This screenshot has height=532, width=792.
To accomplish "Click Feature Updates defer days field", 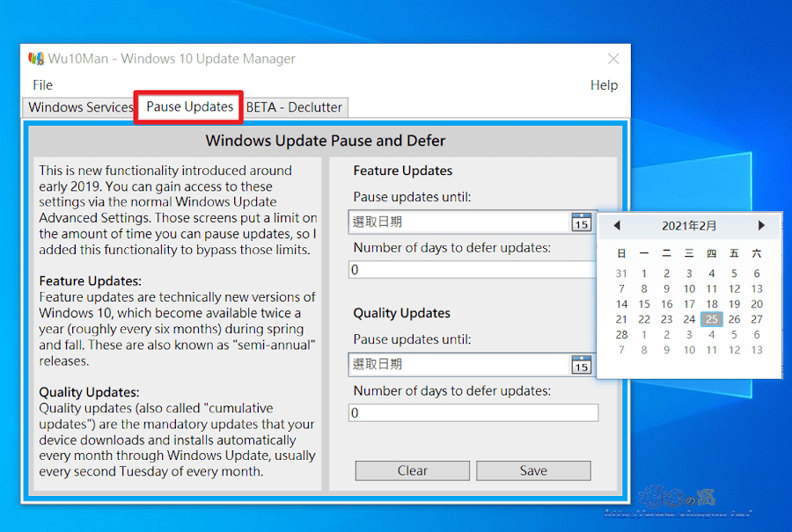I will [x=473, y=270].
